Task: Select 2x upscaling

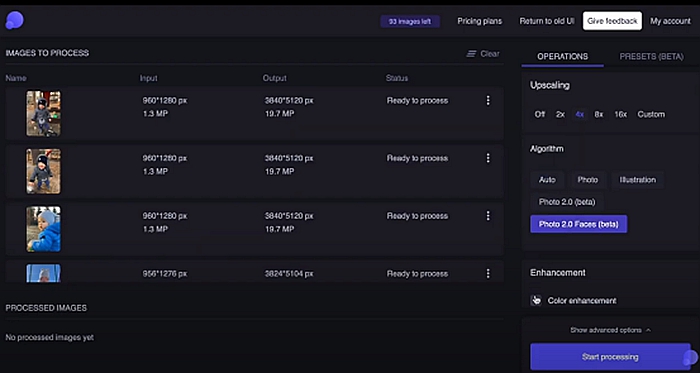Action: tap(560, 114)
